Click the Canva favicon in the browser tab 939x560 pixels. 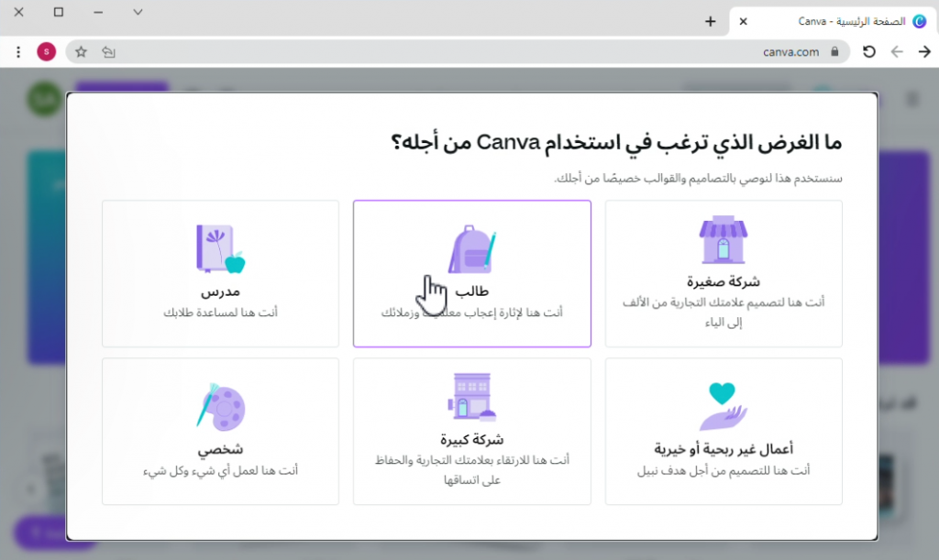(x=921, y=21)
